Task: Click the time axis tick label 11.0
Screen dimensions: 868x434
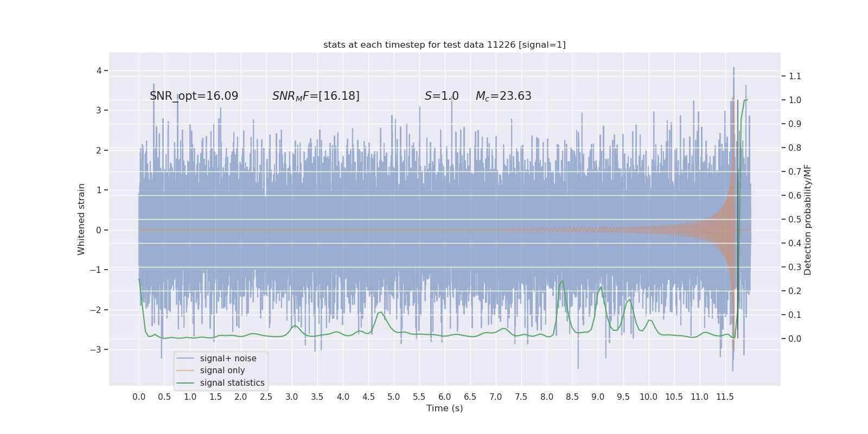Action: click(x=700, y=397)
